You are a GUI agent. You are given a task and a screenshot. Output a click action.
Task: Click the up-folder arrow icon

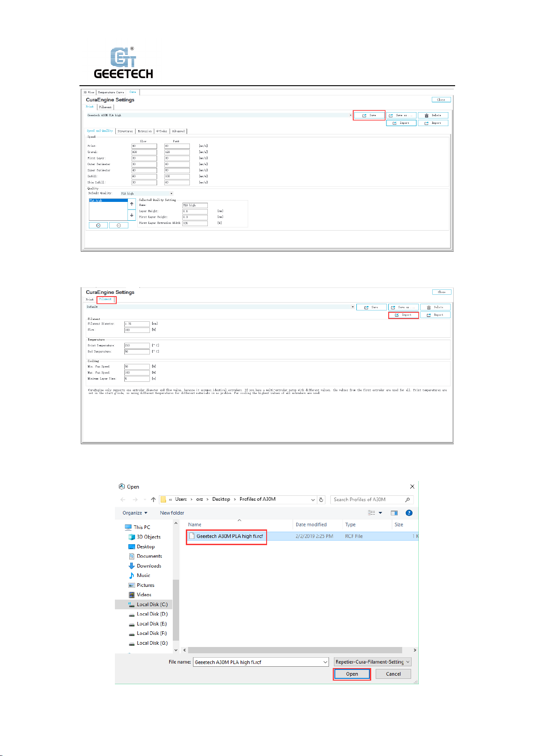click(153, 499)
